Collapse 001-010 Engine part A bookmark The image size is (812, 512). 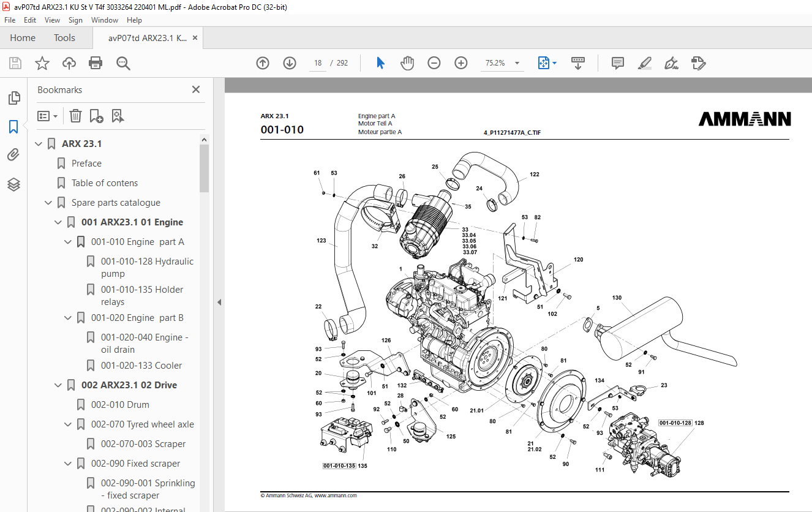(x=68, y=242)
